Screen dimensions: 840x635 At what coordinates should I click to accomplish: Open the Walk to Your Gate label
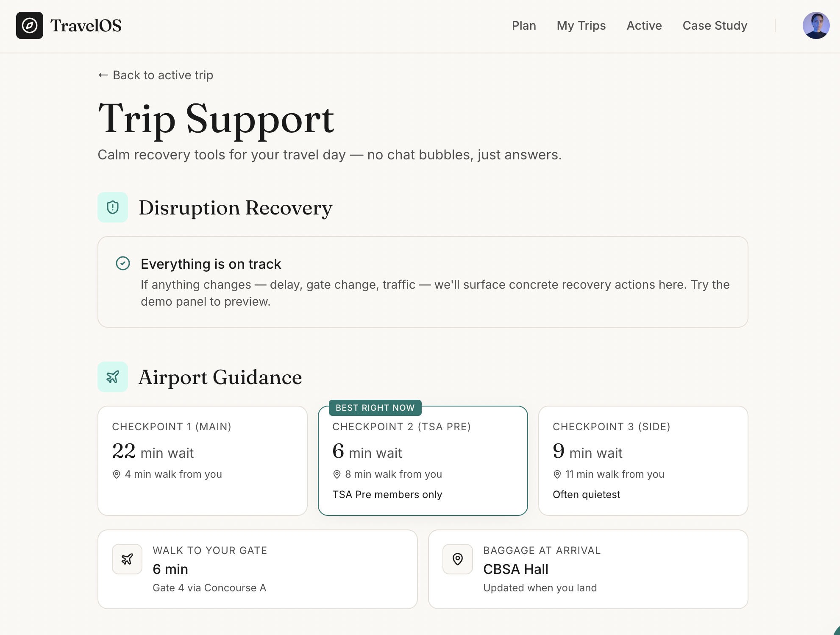pyautogui.click(x=210, y=550)
